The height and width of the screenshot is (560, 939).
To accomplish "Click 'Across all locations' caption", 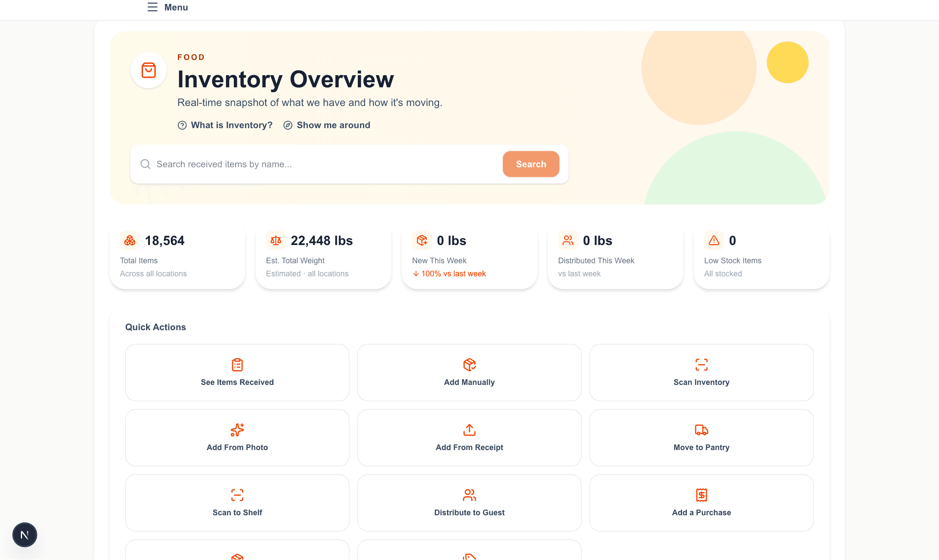I will [x=153, y=274].
